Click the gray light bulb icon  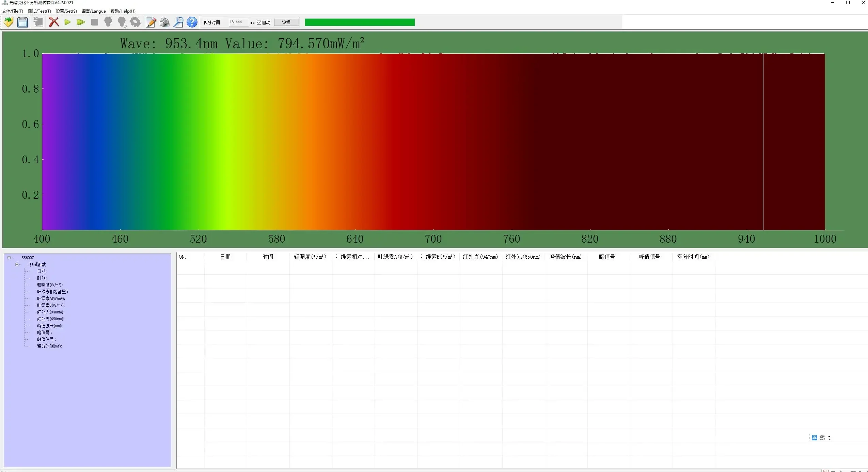[x=108, y=22]
